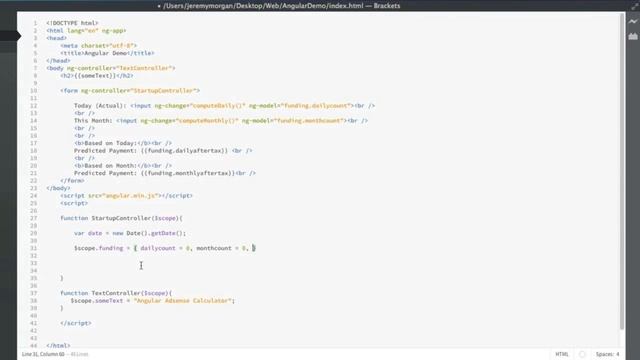Screen dimensions: 640x360
Task: Click the "Today (Actual):" input line
Action: [224, 106]
